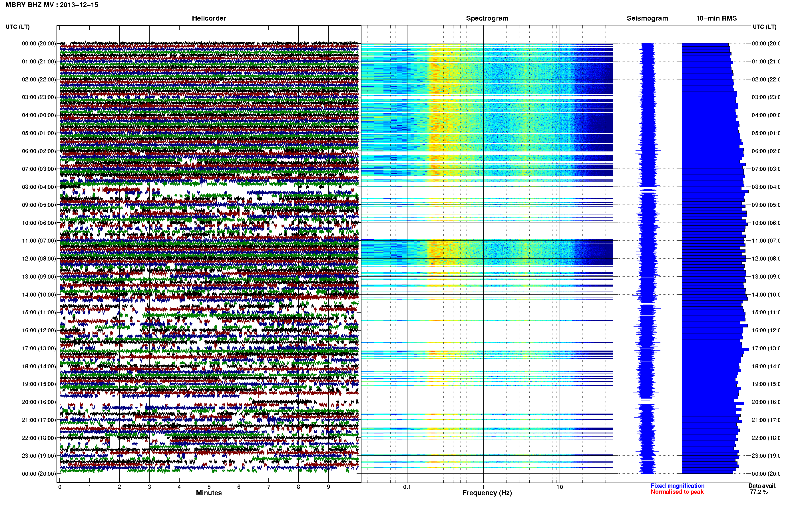
Task: Click the left '13:00 (09:00)' time label
Action: coord(39,277)
